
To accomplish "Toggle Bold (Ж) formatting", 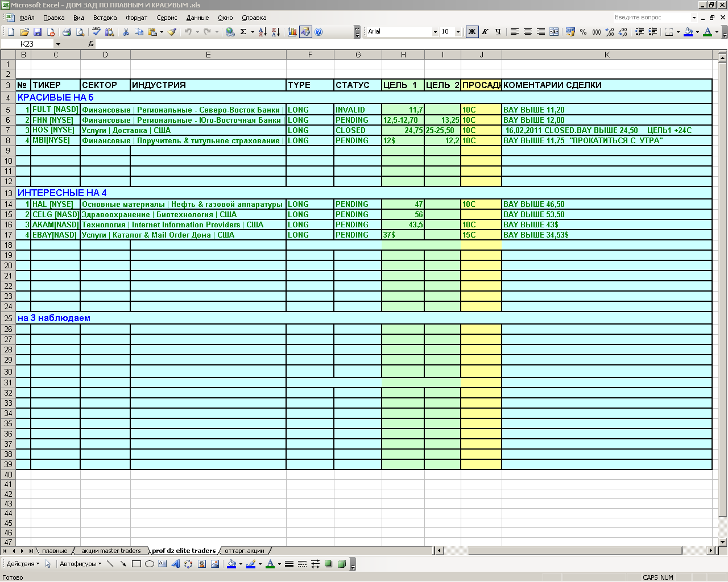I will coord(472,32).
